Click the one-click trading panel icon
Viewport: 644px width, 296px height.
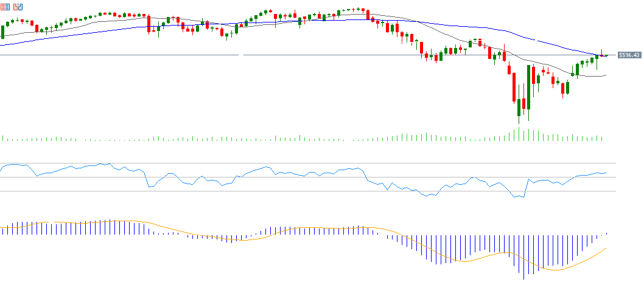(18, 6)
